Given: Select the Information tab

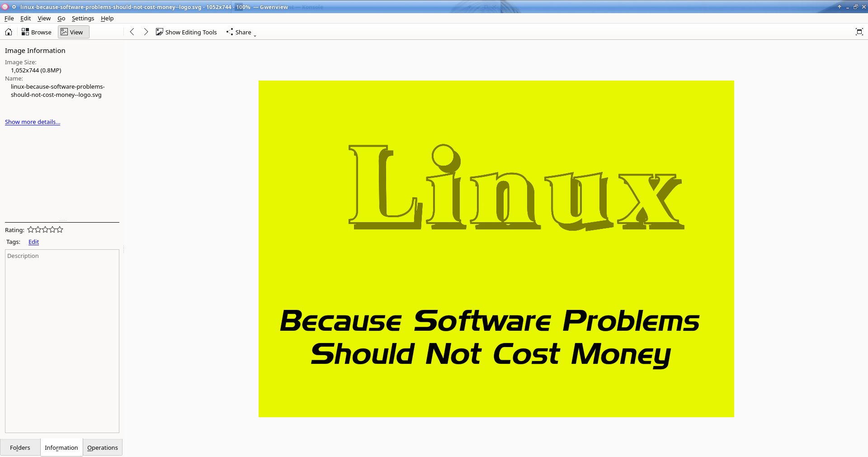Looking at the screenshot, I should pyautogui.click(x=61, y=447).
